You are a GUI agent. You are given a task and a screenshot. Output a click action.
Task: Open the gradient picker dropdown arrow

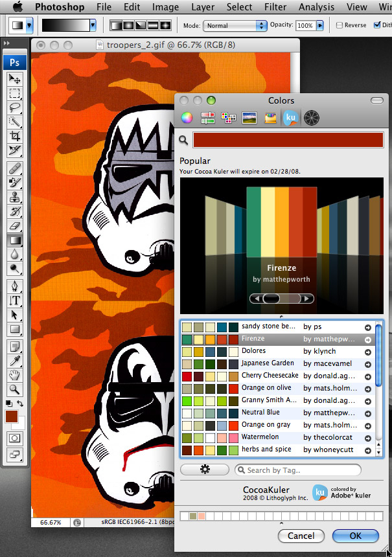click(93, 25)
